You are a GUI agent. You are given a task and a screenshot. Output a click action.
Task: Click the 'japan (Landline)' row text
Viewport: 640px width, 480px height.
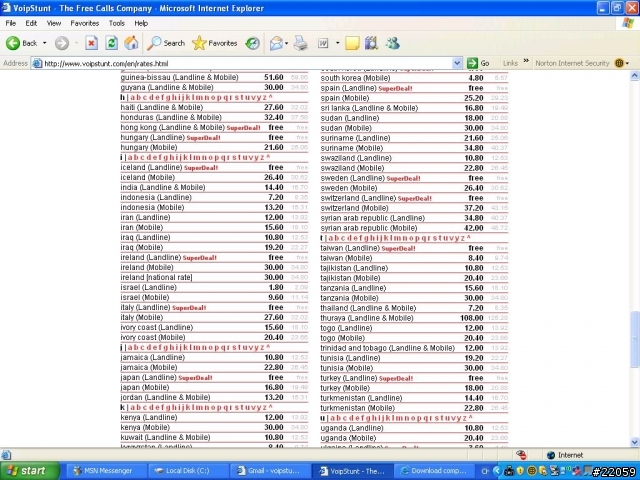point(149,378)
